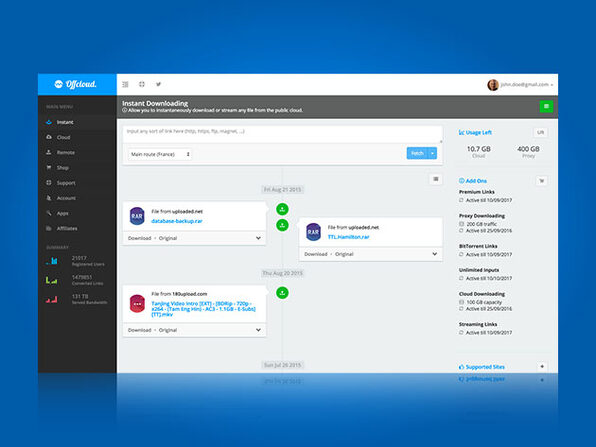The image size is (596, 447).
Task: Click Converted Links chart icon in summary
Action: tap(52, 280)
